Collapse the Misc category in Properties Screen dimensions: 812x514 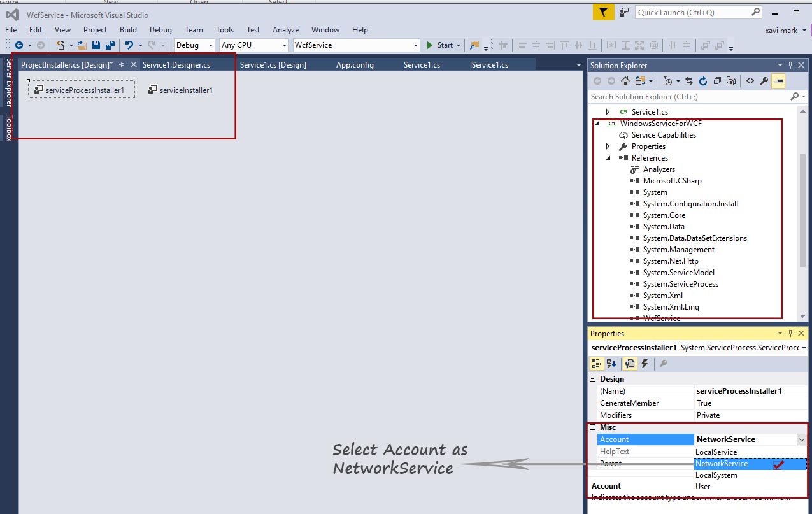(x=594, y=427)
